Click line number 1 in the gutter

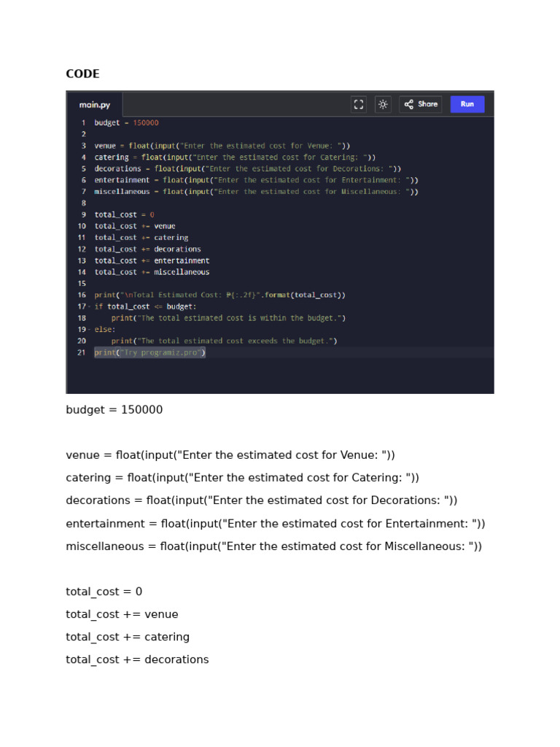[x=83, y=123]
